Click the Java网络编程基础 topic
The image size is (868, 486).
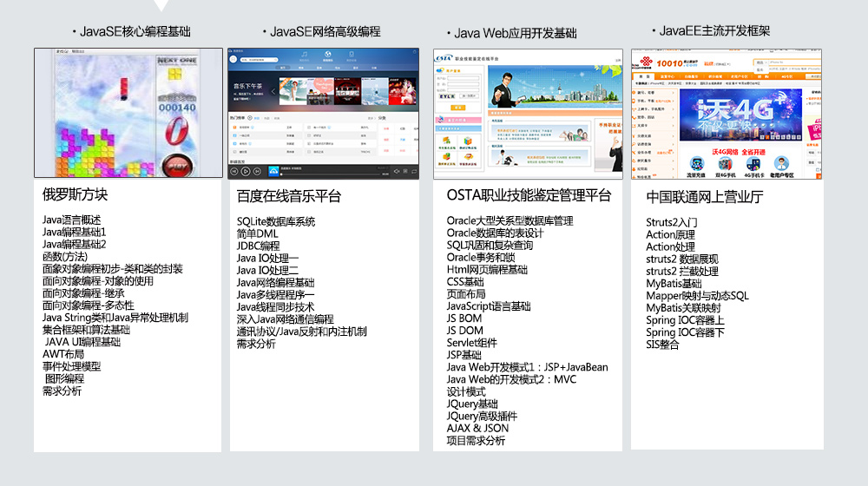(x=276, y=282)
